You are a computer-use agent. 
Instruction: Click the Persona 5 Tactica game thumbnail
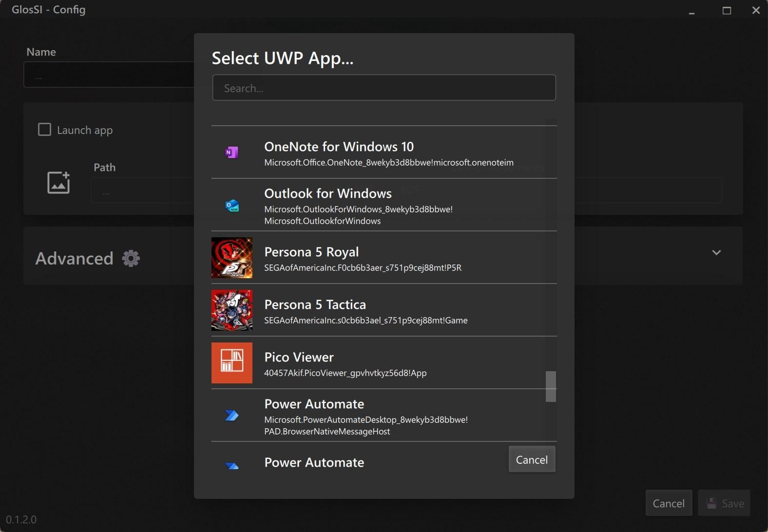(232, 310)
